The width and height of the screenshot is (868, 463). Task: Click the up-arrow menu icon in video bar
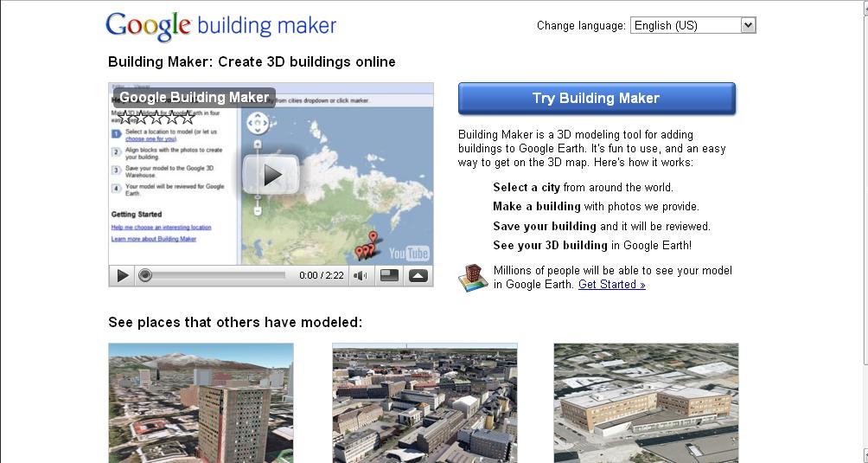418,275
